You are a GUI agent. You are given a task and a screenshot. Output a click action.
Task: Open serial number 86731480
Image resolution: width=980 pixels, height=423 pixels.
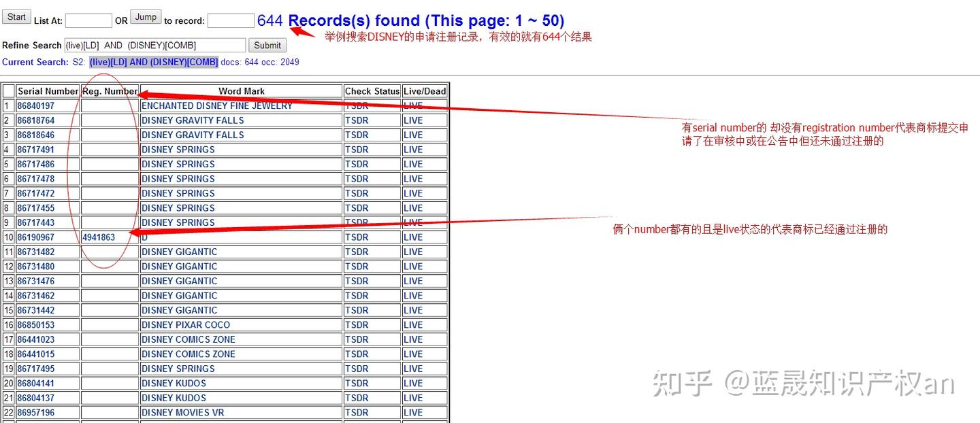click(x=36, y=267)
